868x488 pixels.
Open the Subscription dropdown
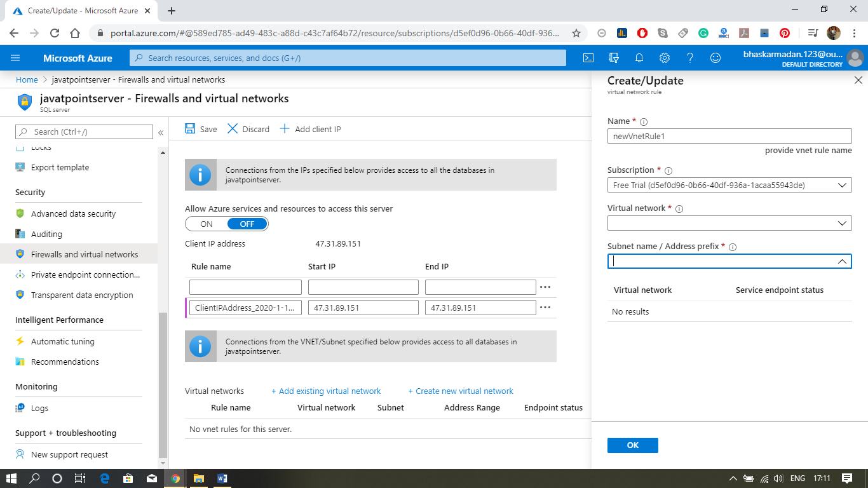tap(729, 185)
